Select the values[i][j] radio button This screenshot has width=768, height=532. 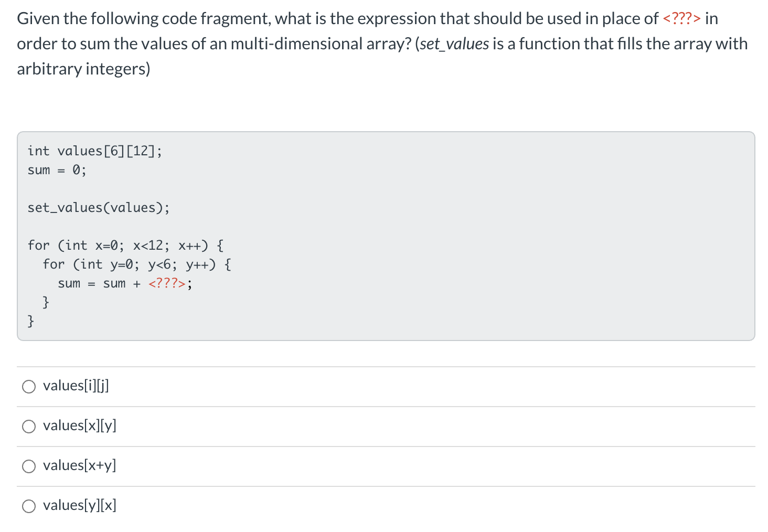point(29,386)
